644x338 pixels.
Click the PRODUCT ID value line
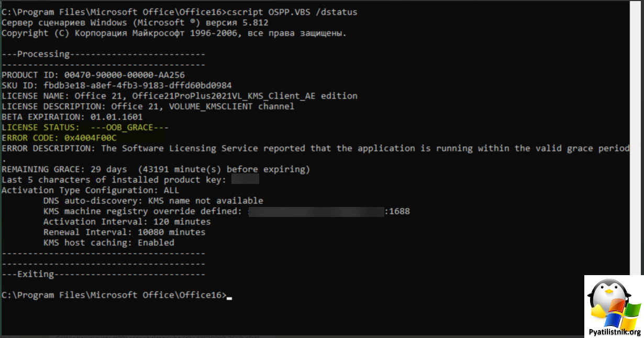point(93,75)
